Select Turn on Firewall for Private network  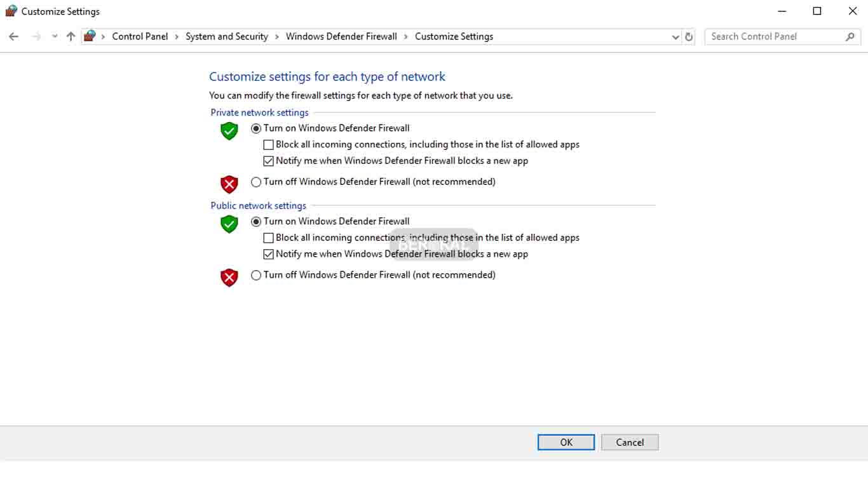pos(256,128)
